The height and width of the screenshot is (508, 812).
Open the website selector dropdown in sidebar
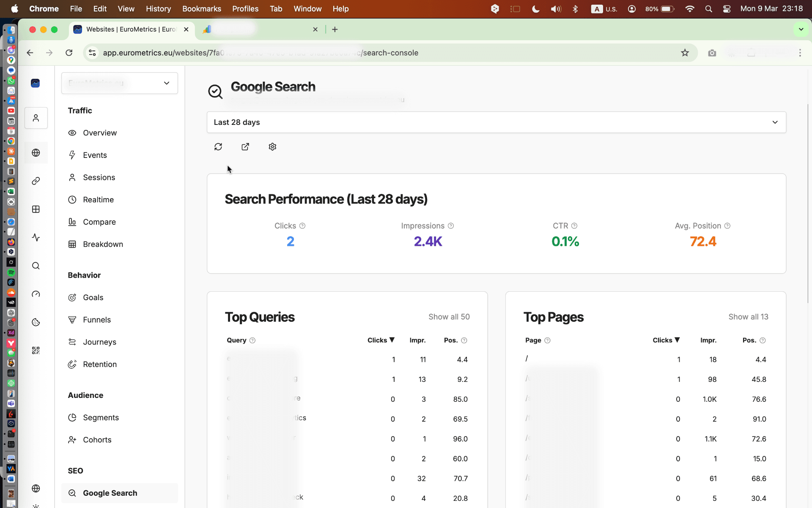click(x=120, y=83)
